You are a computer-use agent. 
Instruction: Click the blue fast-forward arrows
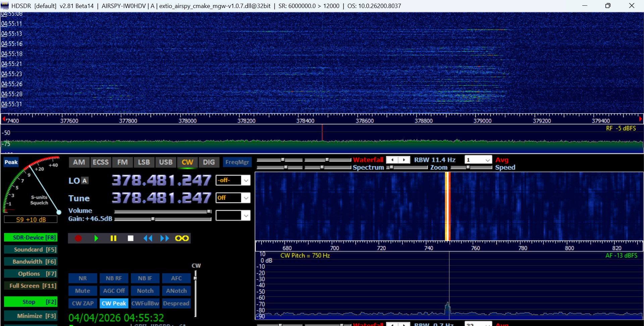tap(165, 238)
